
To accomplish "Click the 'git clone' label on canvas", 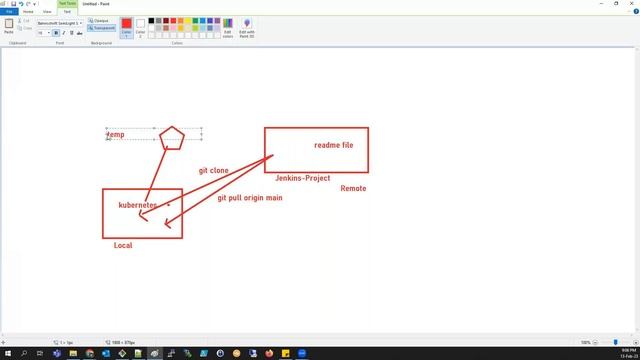I will 213,171.
